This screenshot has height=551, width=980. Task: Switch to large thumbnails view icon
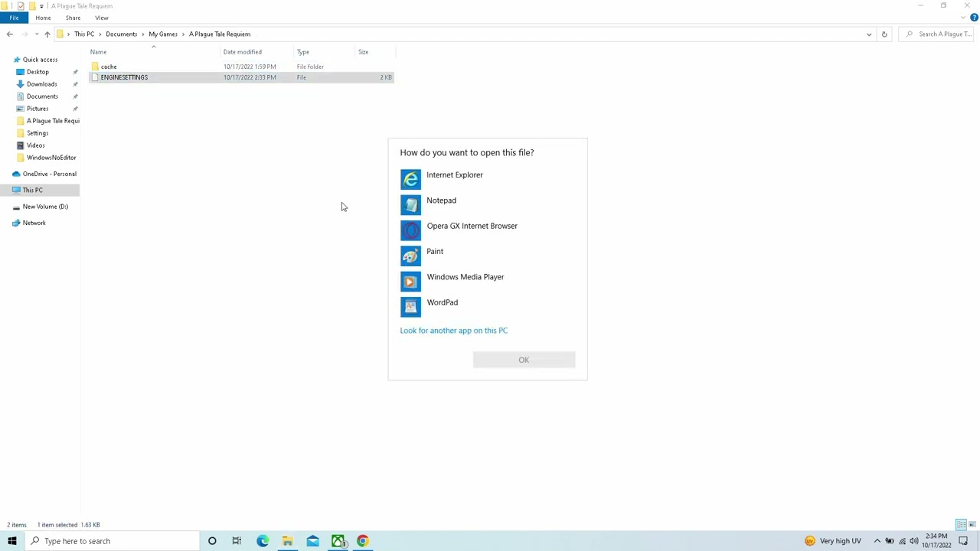pos(972,525)
